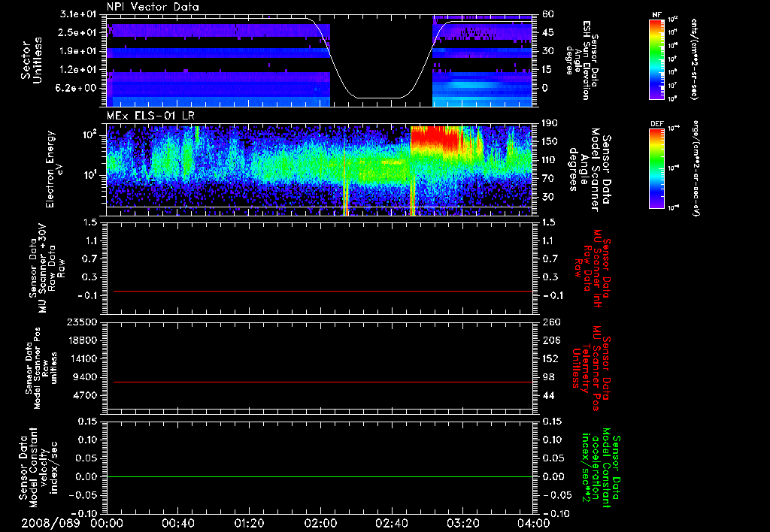Click the DEF energy flux color bar
Image resolution: width=770 pixels, height=532 pixels.
tap(657, 168)
